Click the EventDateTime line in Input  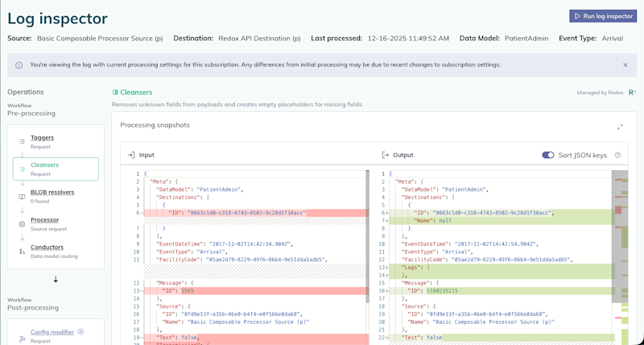(x=225, y=244)
